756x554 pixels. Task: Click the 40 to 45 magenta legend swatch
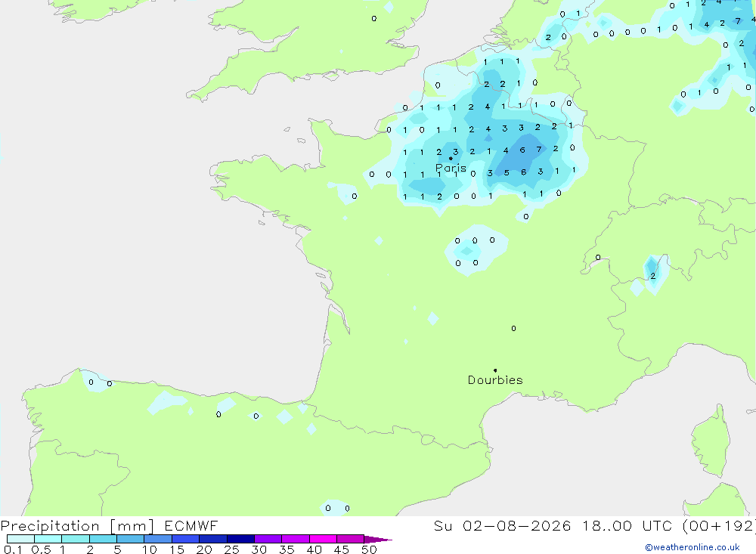[323, 539]
